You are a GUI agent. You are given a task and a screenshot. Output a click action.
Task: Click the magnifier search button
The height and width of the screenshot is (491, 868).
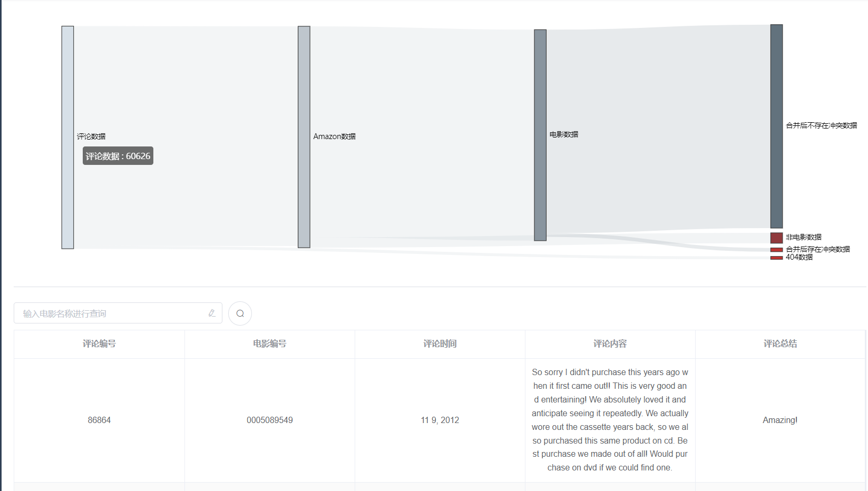(240, 313)
